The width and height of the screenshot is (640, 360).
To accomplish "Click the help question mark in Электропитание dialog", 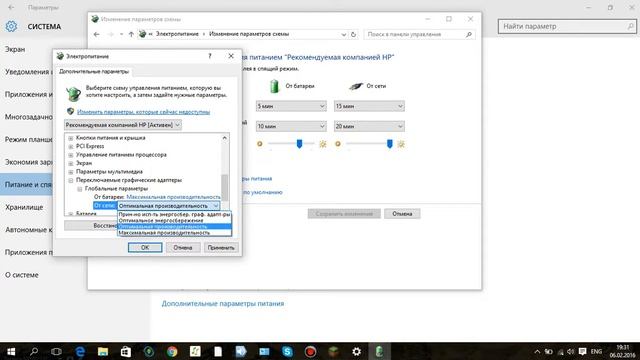I will click(210, 56).
